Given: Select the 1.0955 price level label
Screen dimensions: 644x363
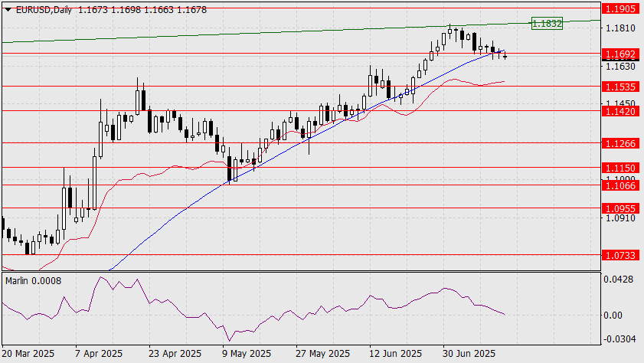Looking at the screenshot, I should click(x=621, y=208).
